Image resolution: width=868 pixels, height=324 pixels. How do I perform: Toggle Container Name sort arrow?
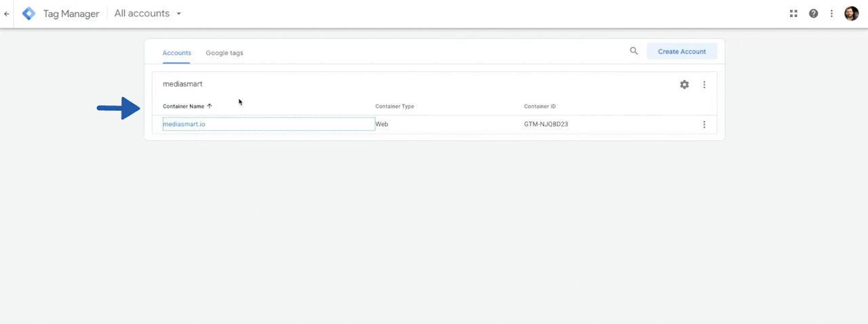pos(210,106)
